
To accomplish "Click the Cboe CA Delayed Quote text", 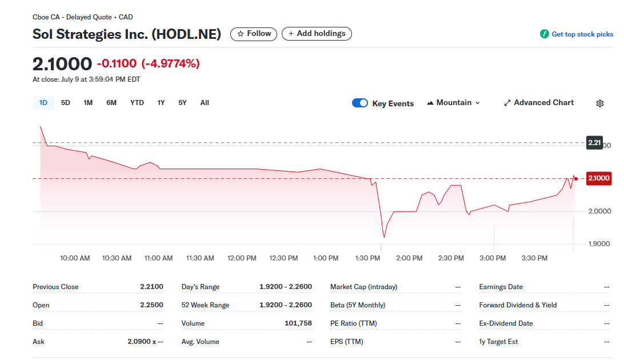I will (x=83, y=17).
